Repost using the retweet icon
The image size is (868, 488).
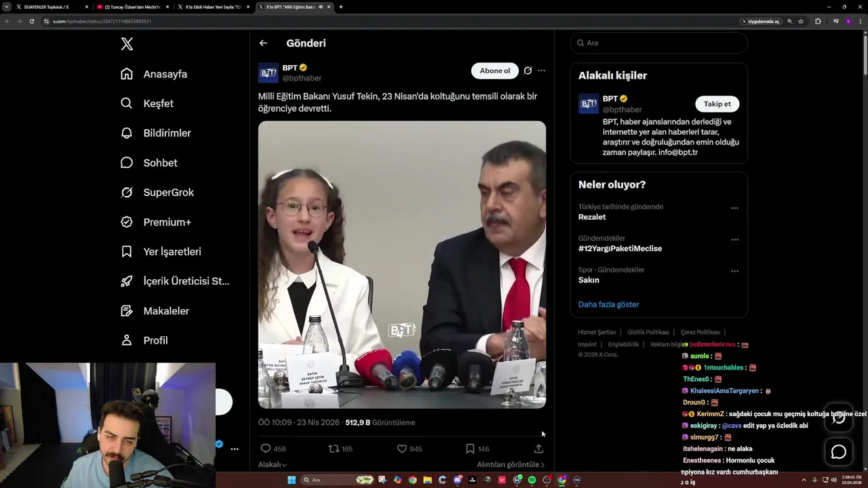(x=334, y=449)
